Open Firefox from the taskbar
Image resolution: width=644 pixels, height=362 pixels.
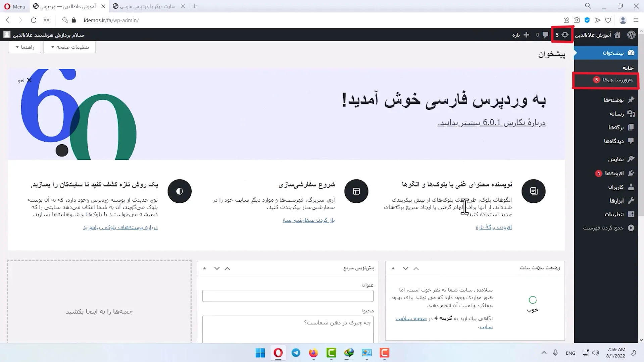point(313,353)
